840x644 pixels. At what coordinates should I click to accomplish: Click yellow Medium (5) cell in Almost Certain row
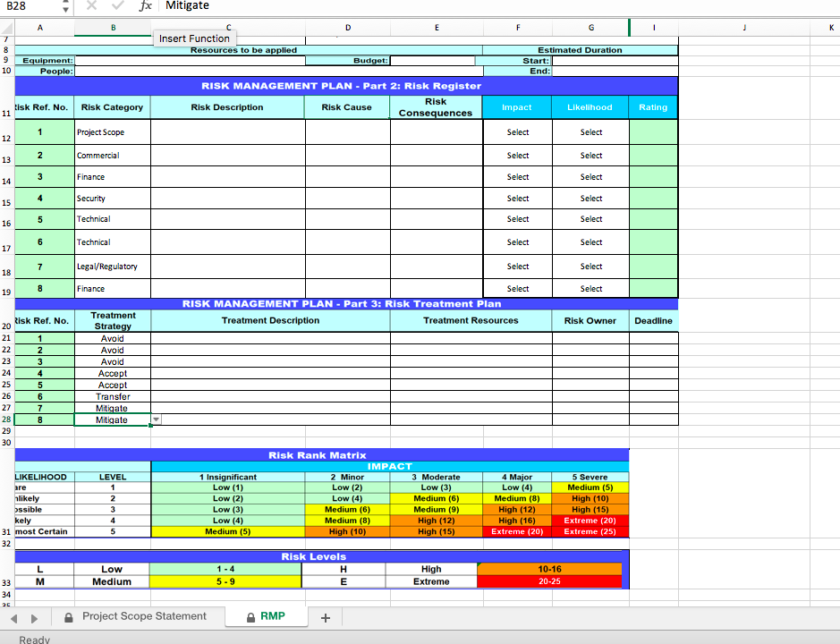[x=228, y=531]
